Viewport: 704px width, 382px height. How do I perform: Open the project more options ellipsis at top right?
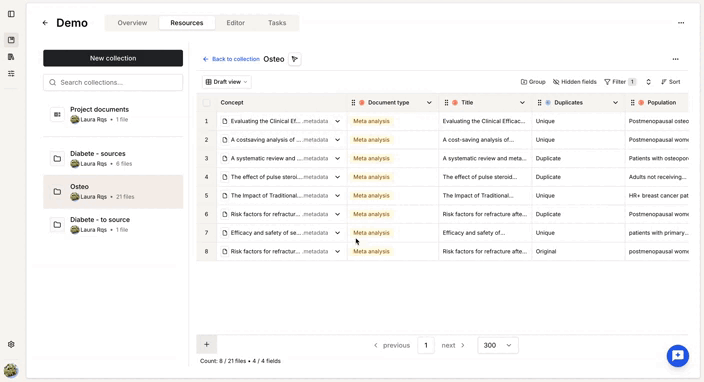681,23
